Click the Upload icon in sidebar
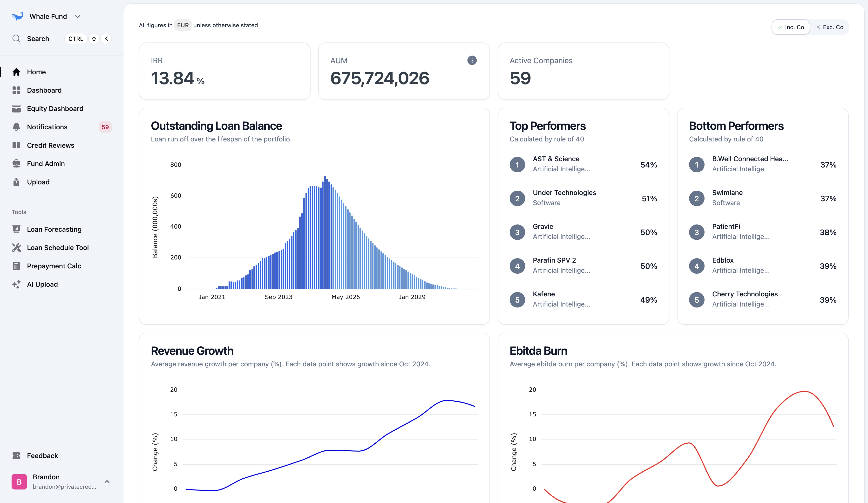868x503 pixels. 16,182
